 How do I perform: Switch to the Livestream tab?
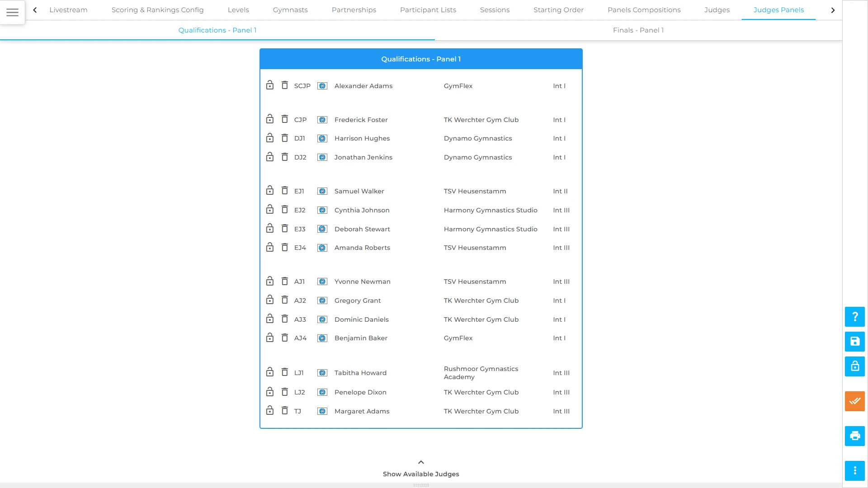(68, 10)
